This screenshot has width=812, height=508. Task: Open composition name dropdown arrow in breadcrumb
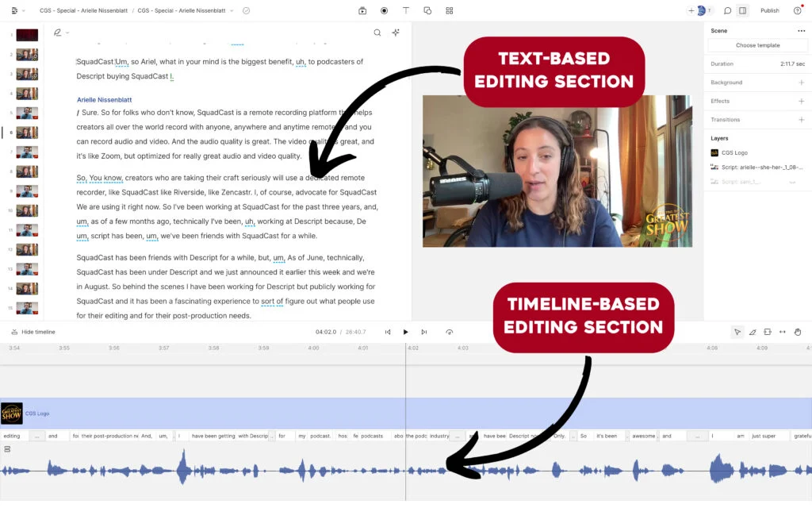(232, 10)
